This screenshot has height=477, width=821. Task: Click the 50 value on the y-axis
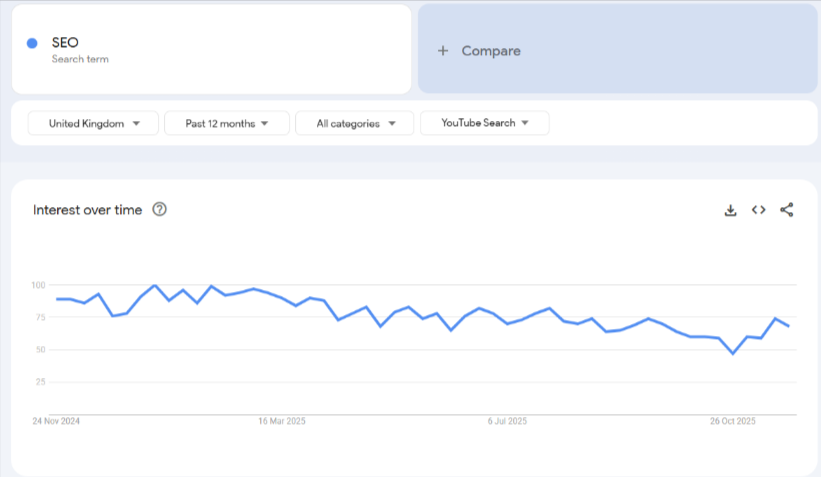(x=40, y=350)
